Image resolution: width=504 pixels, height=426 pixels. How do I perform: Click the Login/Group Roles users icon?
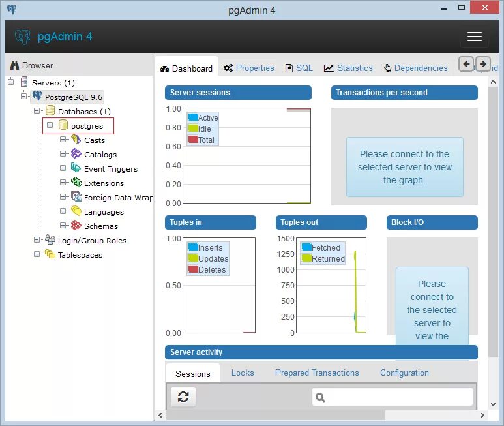pos(50,239)
